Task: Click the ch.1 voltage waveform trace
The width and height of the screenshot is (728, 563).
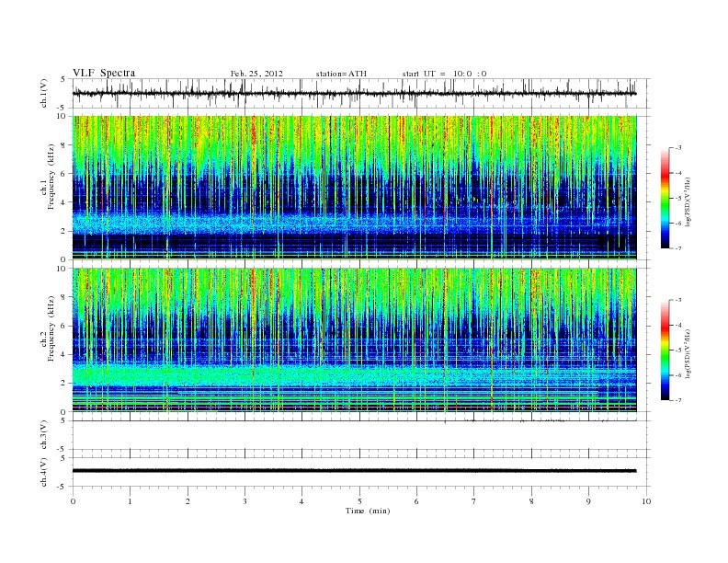Action: tap(354, 93)
